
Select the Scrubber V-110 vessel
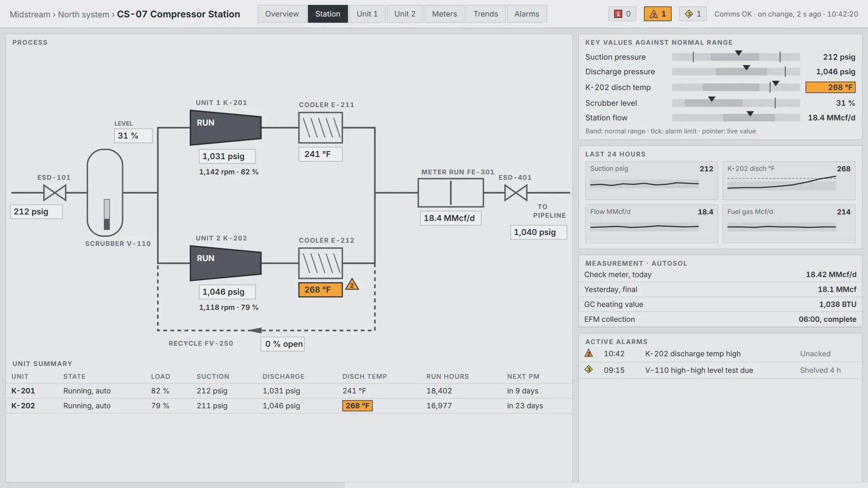[105, 192]
